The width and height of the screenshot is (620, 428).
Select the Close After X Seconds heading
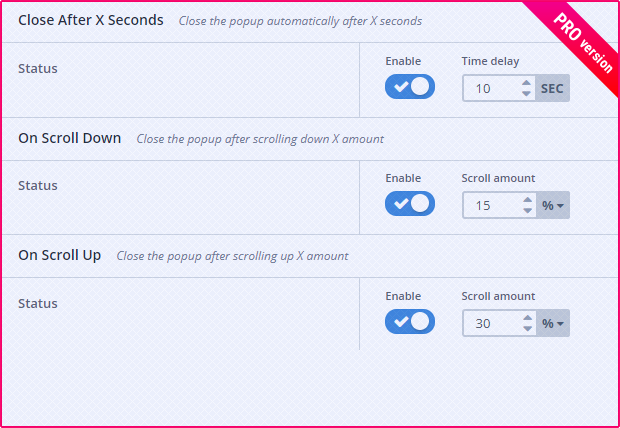[91, 20]
